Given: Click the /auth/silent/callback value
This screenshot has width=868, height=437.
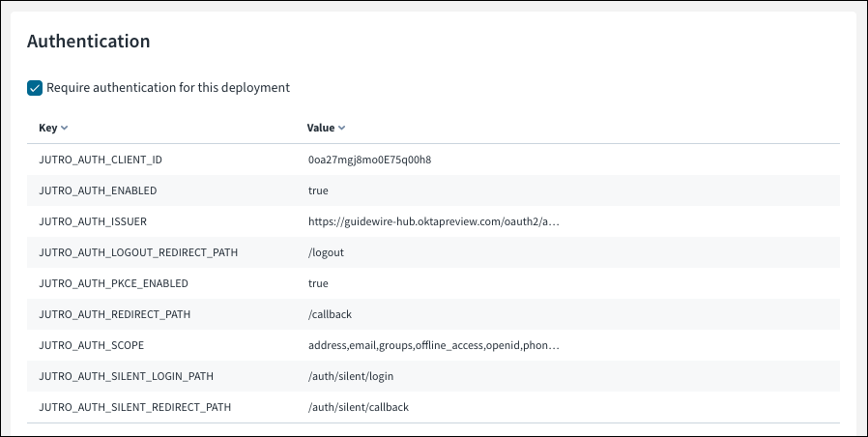Looking at the screenshot, I should pyautogui.click(x=359, y=407).
